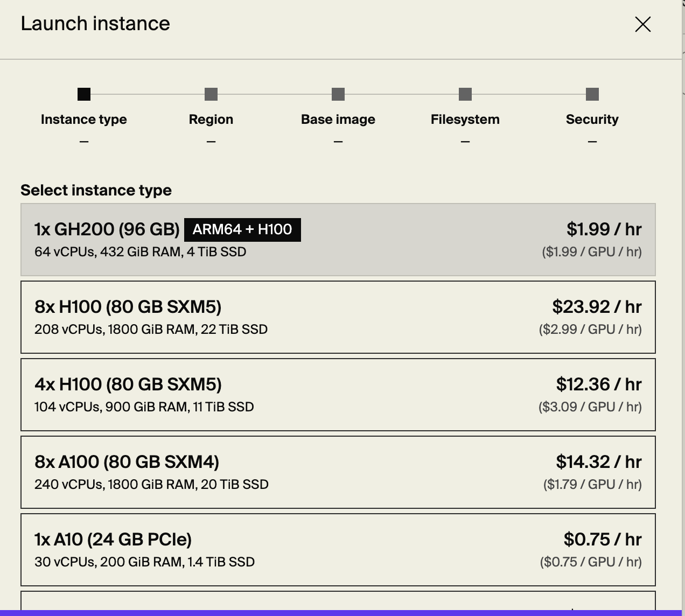685x616 pixels.
Task: Close the Launch instance dialog
Action: [642, 24]
